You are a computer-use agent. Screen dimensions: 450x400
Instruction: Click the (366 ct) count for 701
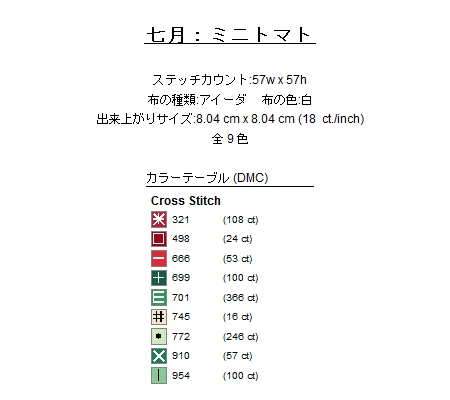(241, 298)
